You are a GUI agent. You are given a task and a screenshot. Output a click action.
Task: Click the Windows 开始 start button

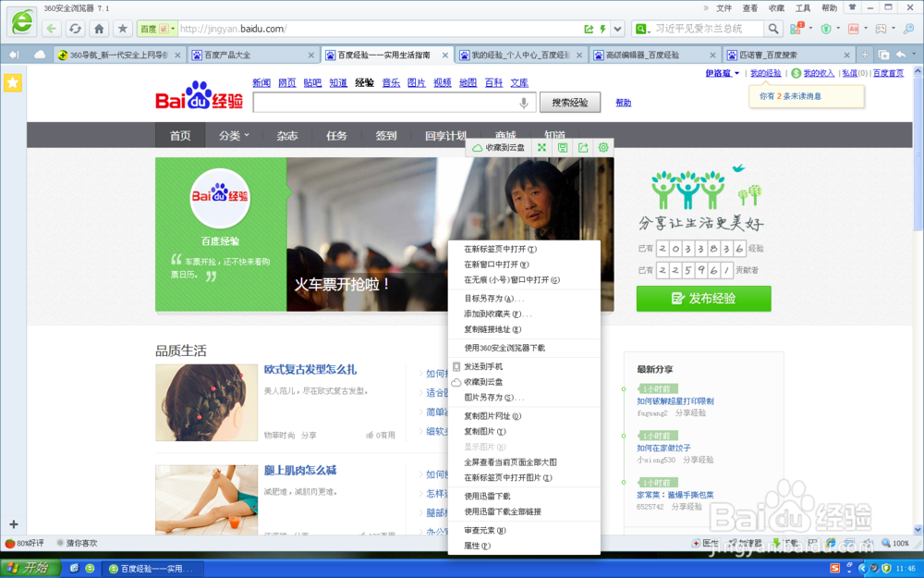coord(30,568)
